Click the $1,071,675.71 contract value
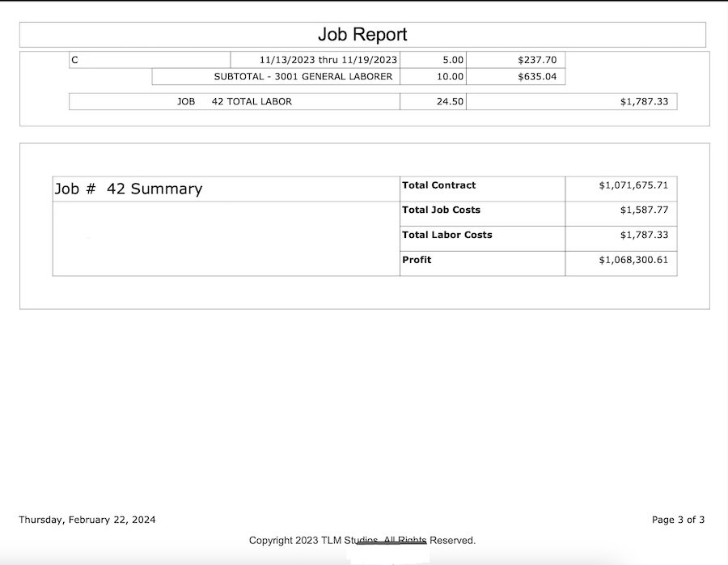The image size is (728, 565). tap(633, 185)
